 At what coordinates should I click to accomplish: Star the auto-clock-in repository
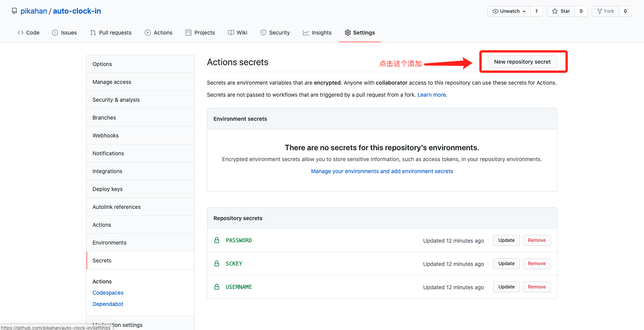tap(561, 11)
